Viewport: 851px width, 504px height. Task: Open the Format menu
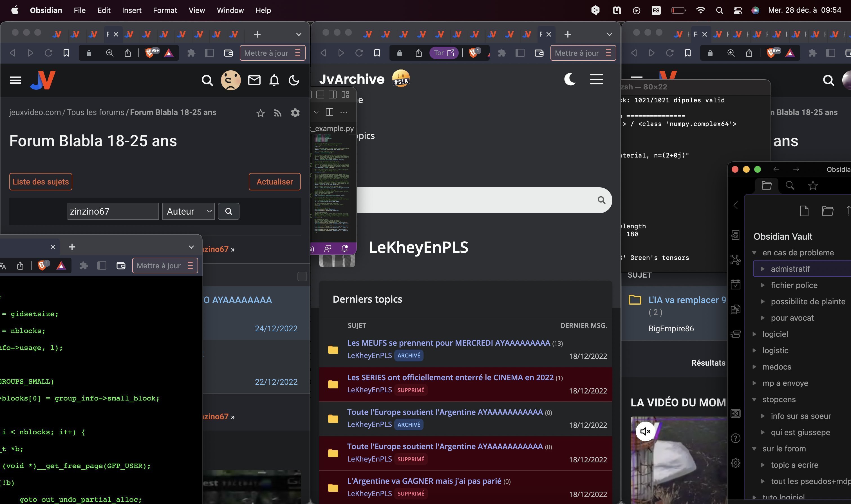(165, 10)
